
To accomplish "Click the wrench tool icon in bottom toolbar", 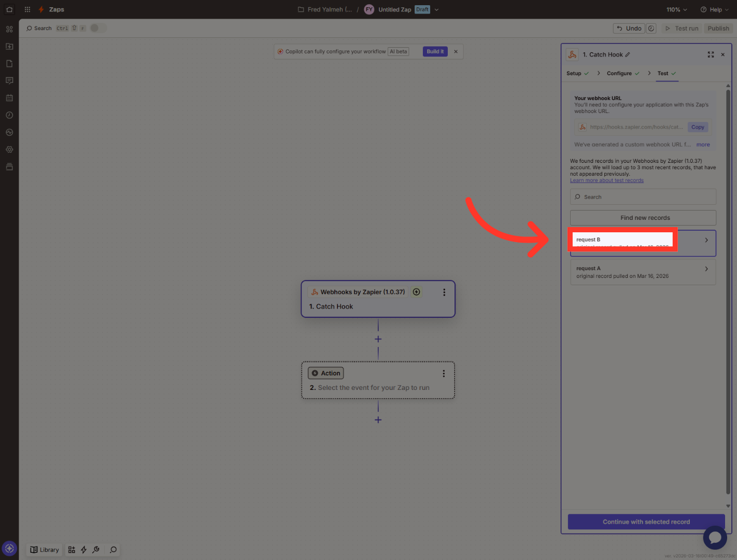I will point(96,550).
